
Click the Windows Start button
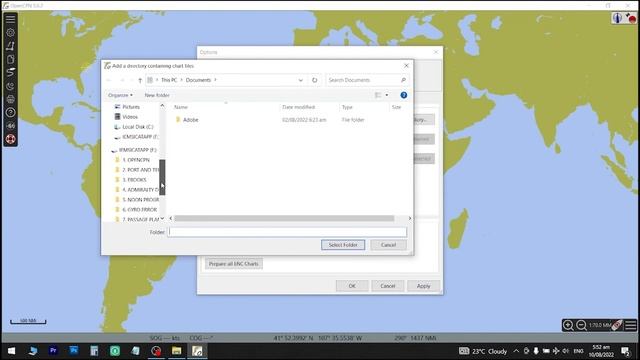point(11,351)
